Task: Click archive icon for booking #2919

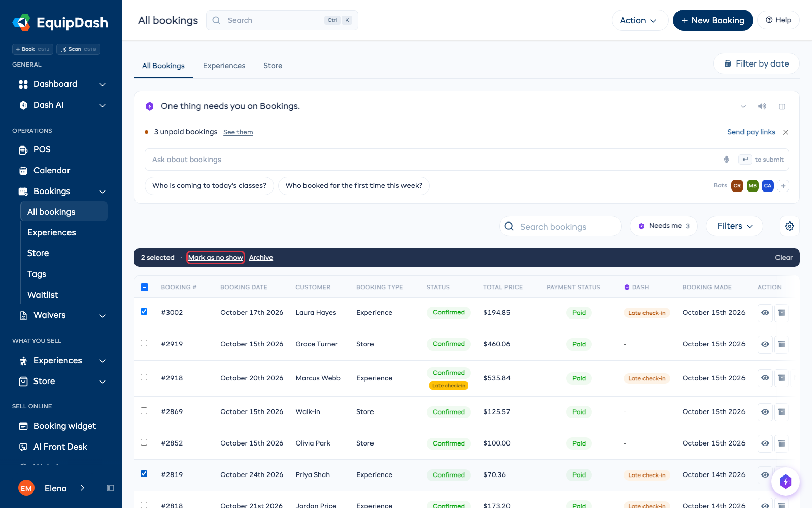Action: point(782,344)
